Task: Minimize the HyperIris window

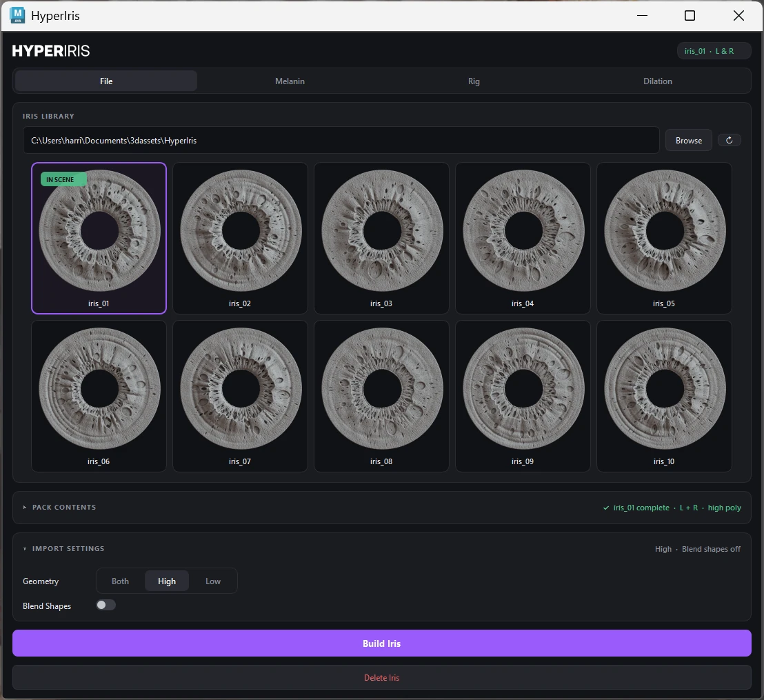Action: point(642,16)
